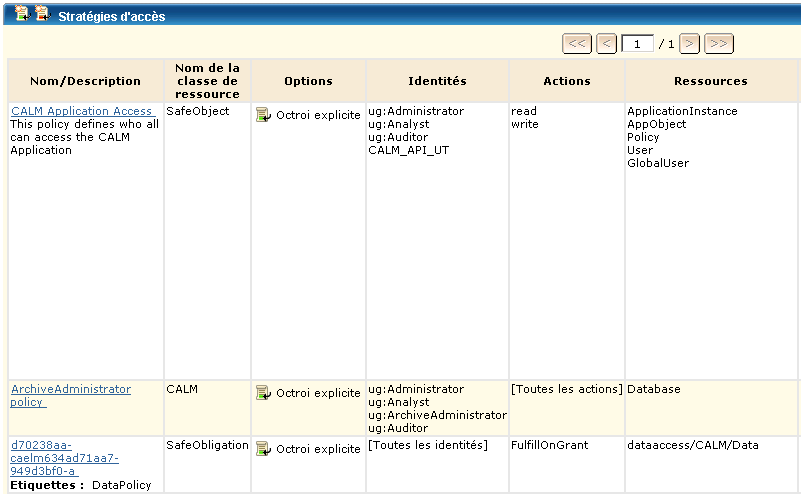This screenshot has width=801, height=494.
Task: Open the d70238aa-caelm634ad71aa7 policy link
Action: click(64, 458)
